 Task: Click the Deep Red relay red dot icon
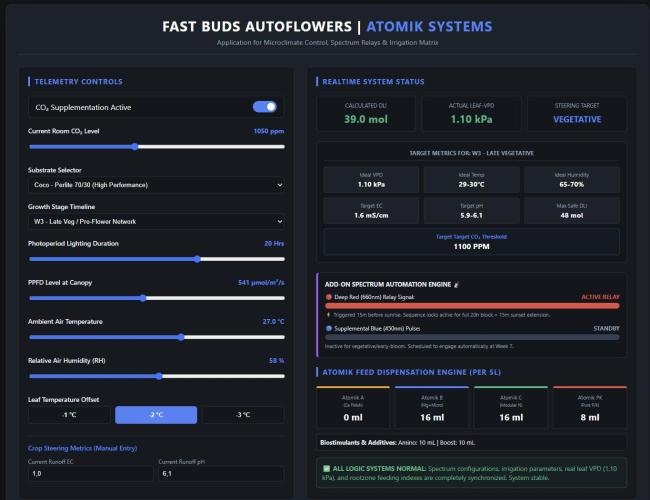(329, 297)
